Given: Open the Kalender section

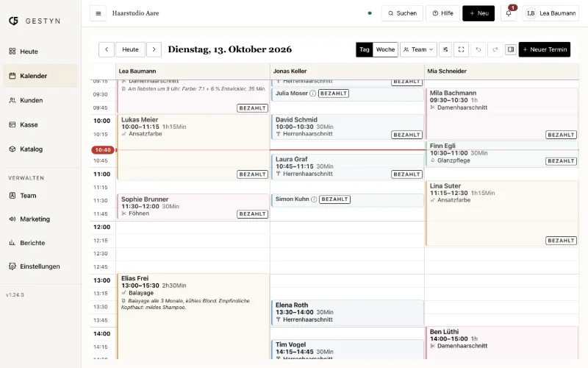Looking at the screenshot, I should tap(40, 76).
